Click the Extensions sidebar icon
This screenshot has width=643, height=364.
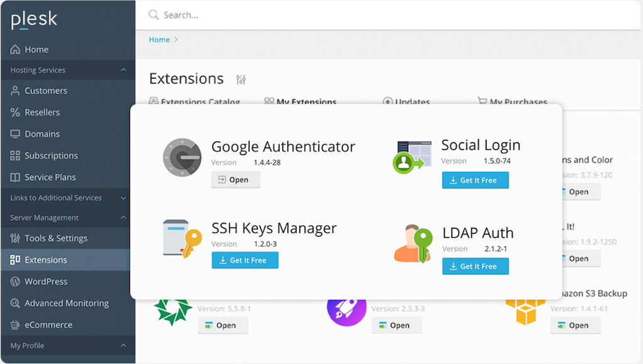coord(14,259)
